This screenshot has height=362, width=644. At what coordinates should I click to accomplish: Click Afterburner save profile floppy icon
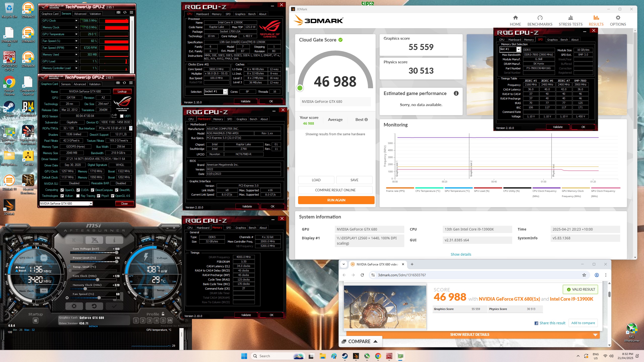coord(170,320)
